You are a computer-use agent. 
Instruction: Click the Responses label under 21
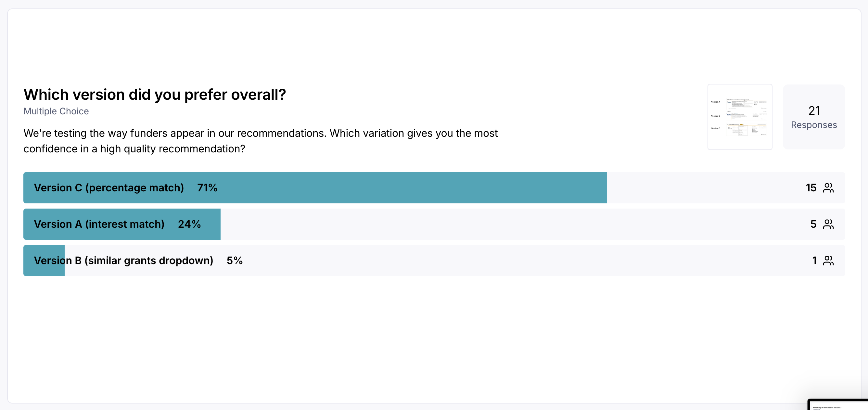[x=814, y=125]
